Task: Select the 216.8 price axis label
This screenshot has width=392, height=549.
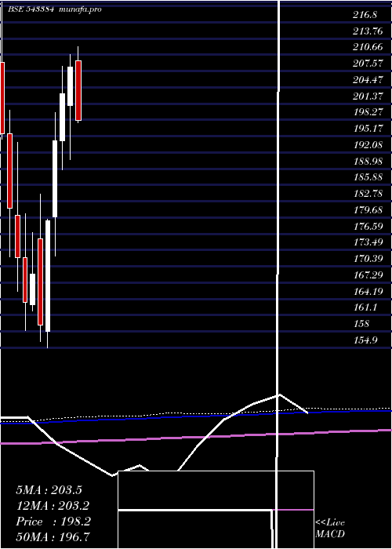Action: (365, 15)
